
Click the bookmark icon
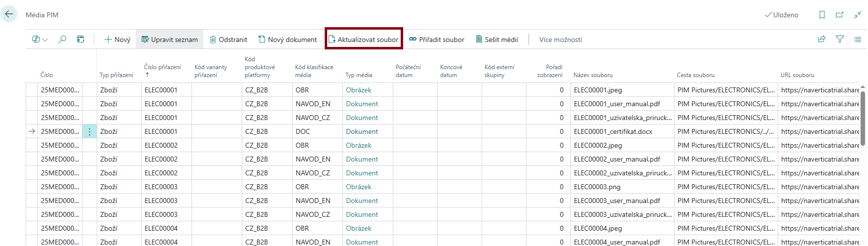(822, 15)
